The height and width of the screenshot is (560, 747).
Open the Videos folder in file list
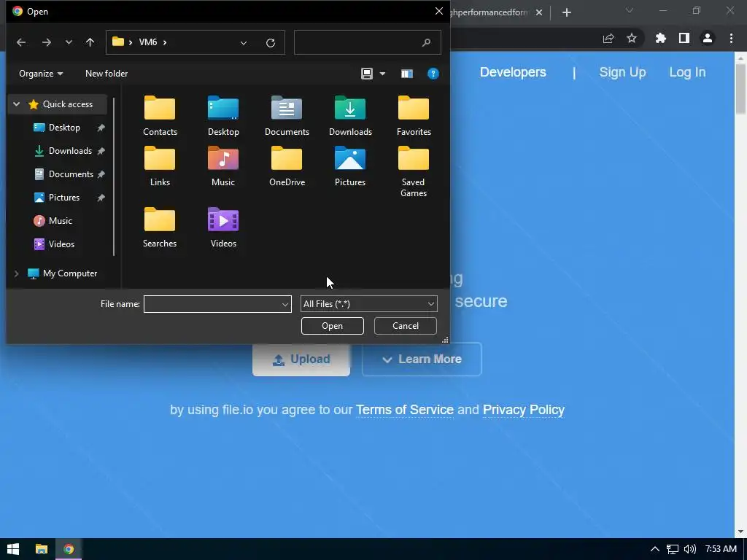pos(223,227)
